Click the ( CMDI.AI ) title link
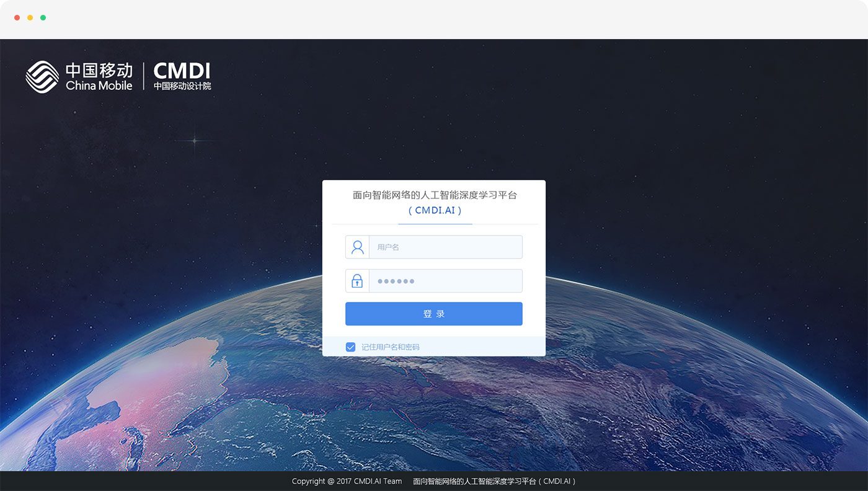Image resolution: width=868 pixels, height=491 pixels. (434, 210)
